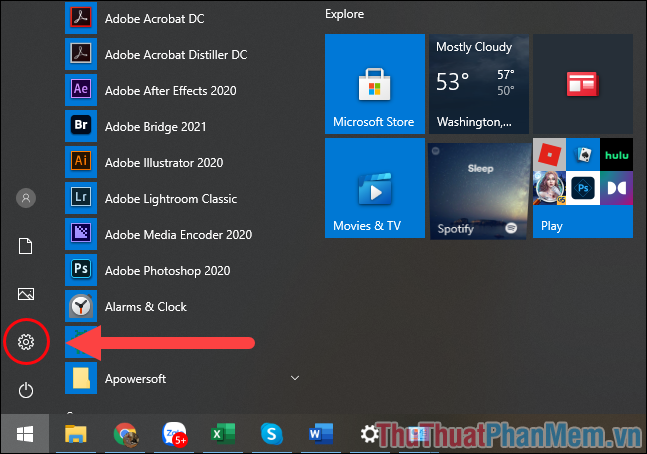647x454 pixels.
Task: Select Adobe Lightroom Classic text label
Action: pyautogui.click(x=171, y=199)
